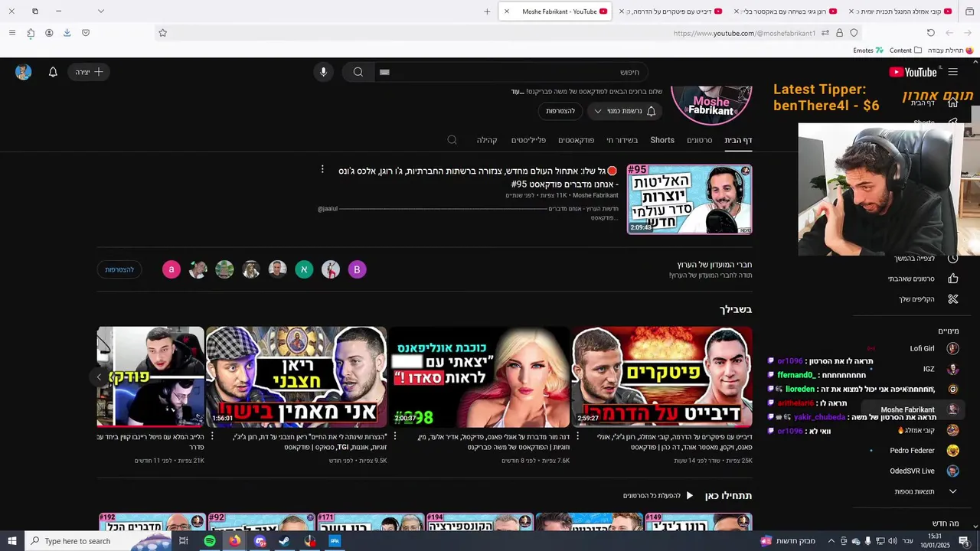Open options menu for the Ryan Hatzbani video

click(212, 436)
